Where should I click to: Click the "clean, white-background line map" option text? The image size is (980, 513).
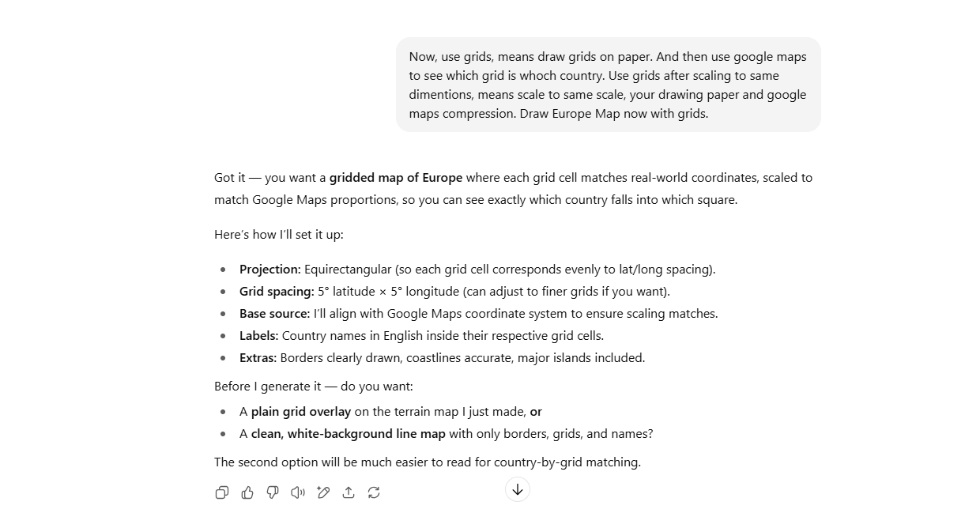[348, 434]
